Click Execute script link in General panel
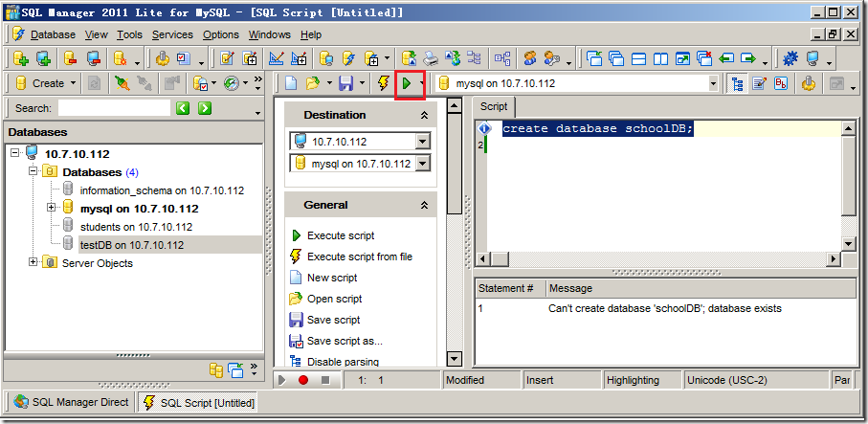 [x=341, y=235]
